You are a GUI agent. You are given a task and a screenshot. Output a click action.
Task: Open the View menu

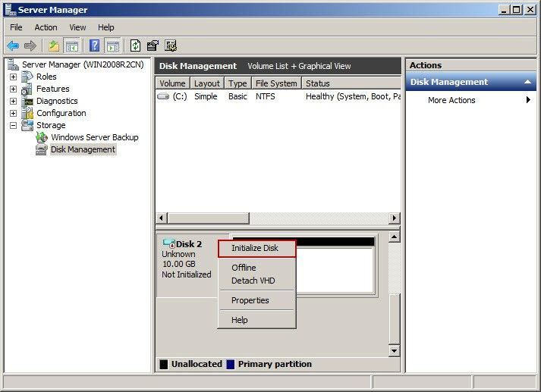[77, 27]
